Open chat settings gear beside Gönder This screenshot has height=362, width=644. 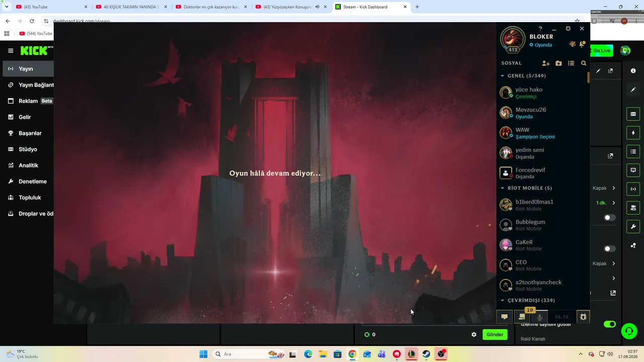click(474, 334)
